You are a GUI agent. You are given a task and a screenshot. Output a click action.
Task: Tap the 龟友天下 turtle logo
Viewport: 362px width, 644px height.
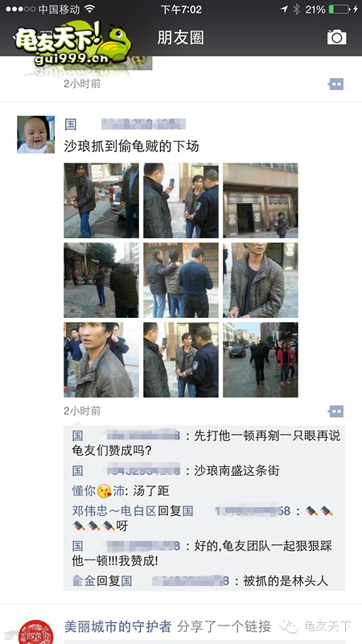coord(73,44)
